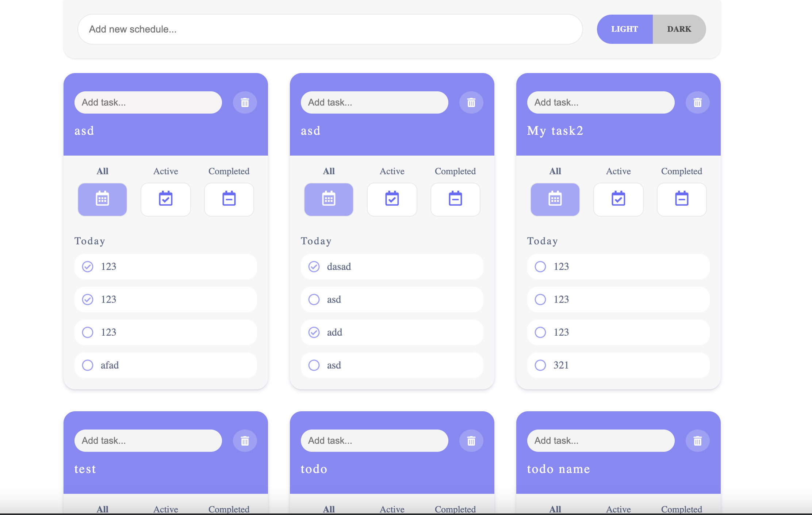This screenshot has width=812, height=515.
Task: Click 'Add task...' field in 'My task2' card
Action: [x=601, y=103]
